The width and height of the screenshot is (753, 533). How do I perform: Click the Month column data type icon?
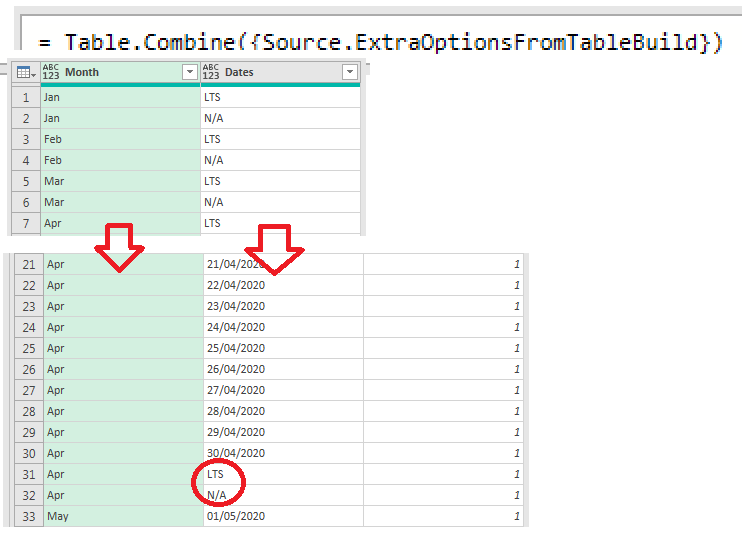[51, 73]
